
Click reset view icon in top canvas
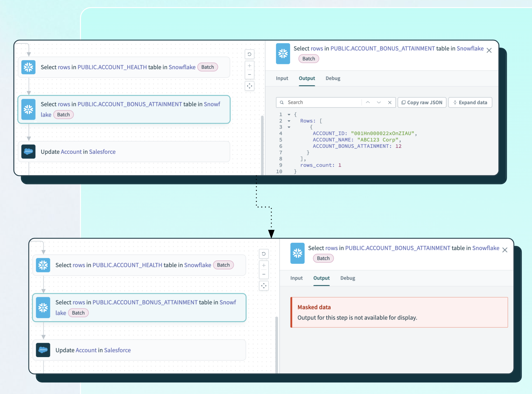[x=249, y=54]
